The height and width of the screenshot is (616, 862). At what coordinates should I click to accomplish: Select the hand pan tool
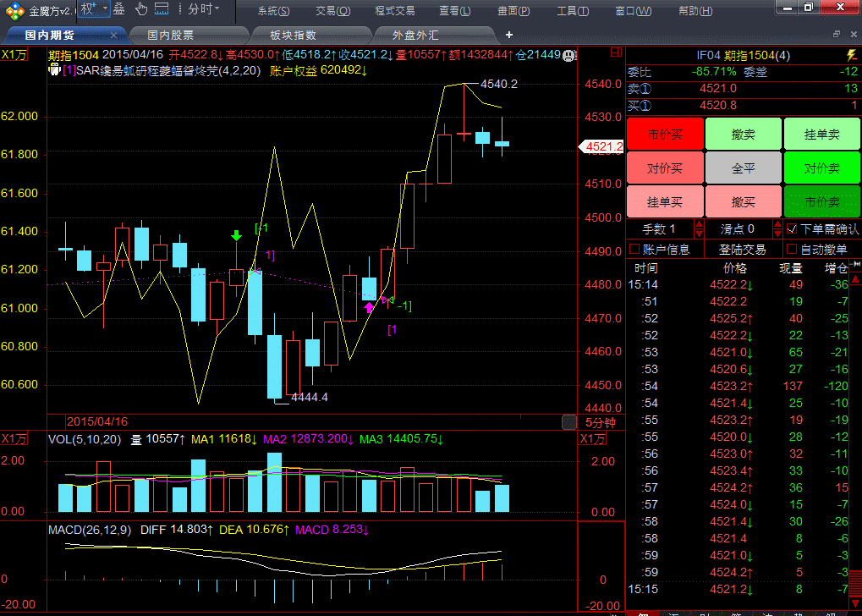pos(141,8)
